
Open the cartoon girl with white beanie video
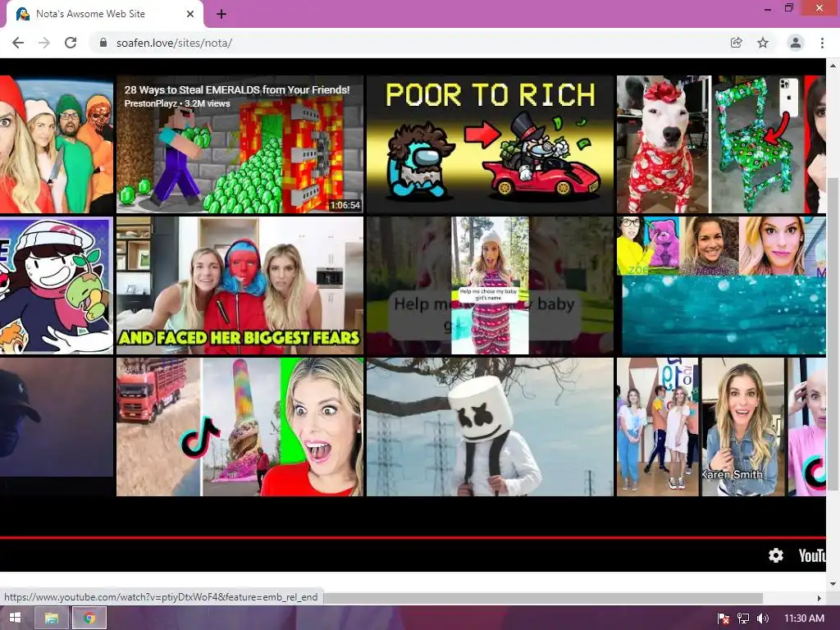point(57,285)
